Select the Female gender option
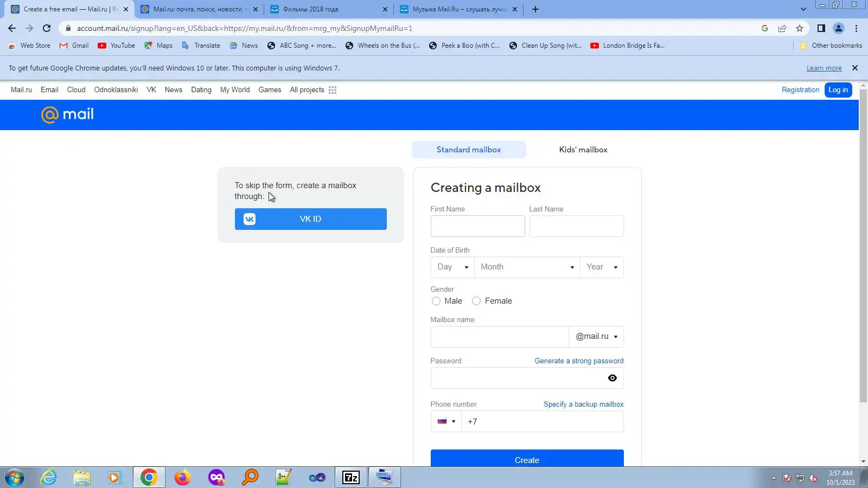The height and width of the screenshot is (488, 868). point(476,301)
